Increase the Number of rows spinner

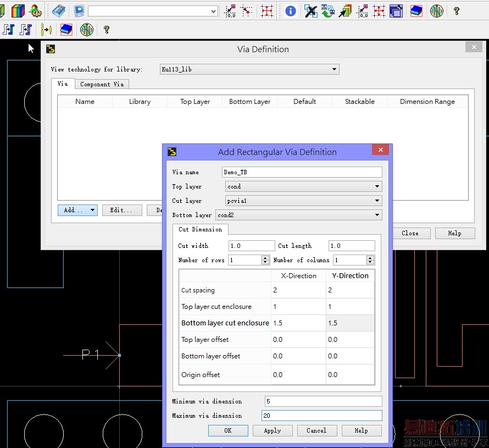(x=265, y=258)
